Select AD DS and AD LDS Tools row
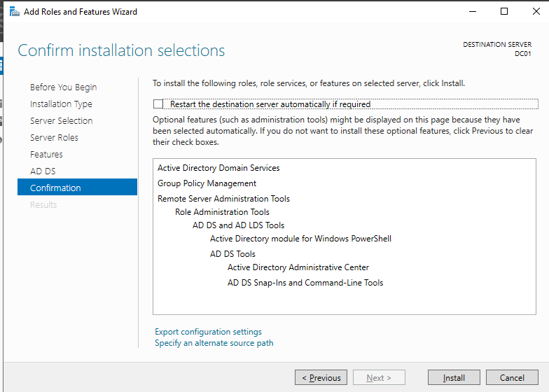Screen dimensions: 549x392 tap(238, 225)
